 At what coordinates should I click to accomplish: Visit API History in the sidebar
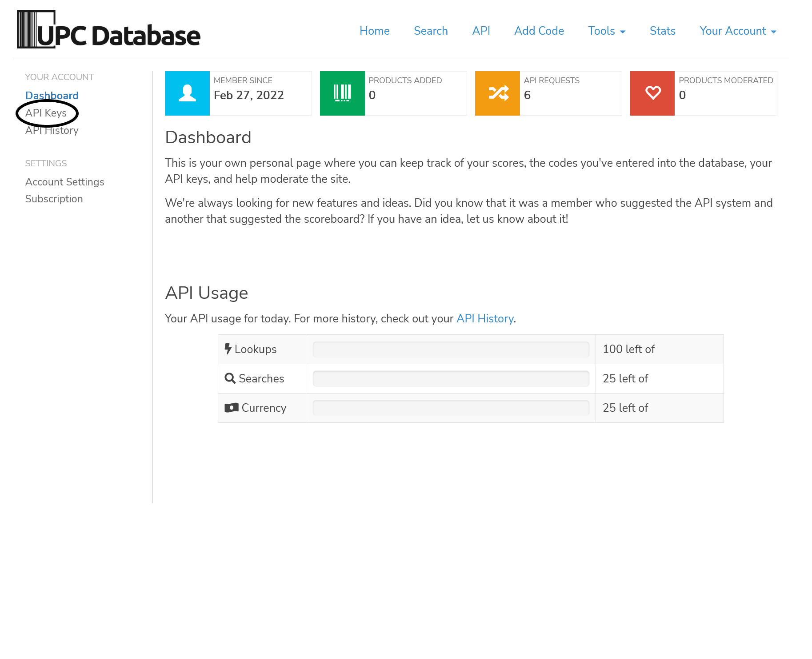pos(52,130)
